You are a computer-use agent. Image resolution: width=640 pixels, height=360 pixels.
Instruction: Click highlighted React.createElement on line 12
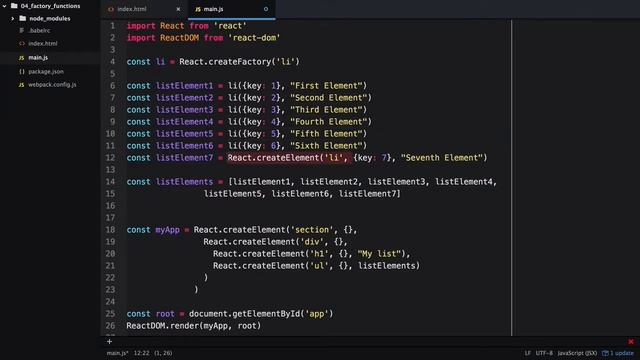[273, 158]
